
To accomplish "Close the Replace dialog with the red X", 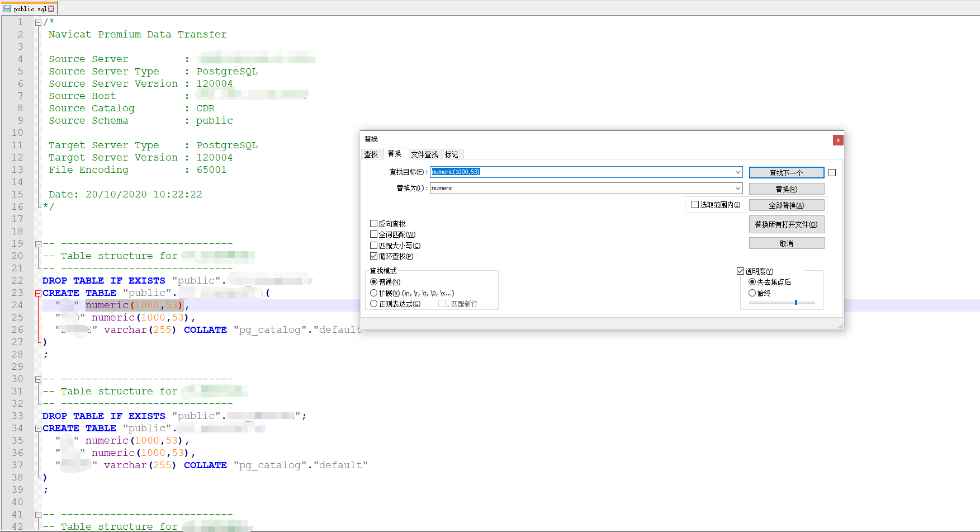I will 837,140.
